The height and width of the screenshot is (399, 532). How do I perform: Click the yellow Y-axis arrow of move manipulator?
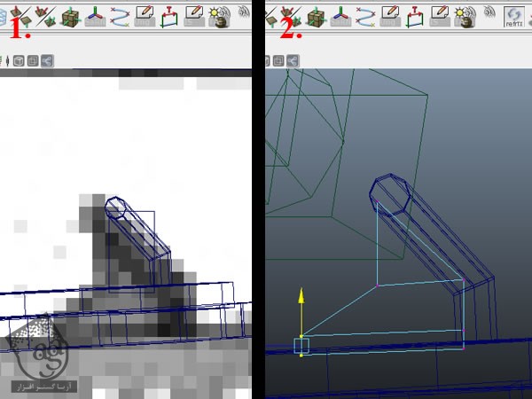click(x=301, y=295)
